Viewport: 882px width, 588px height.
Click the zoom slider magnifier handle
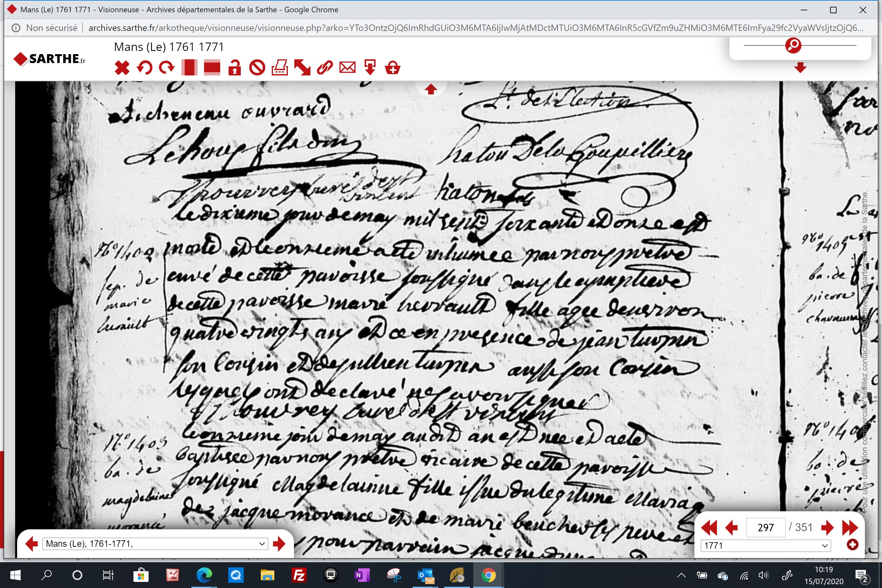pos(793,45)
